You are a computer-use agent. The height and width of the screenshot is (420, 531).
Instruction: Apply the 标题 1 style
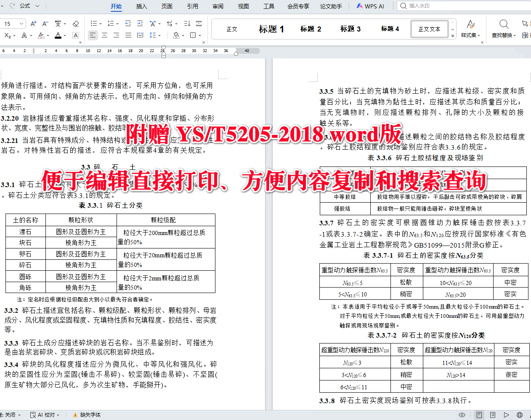(x=271, y=29)
